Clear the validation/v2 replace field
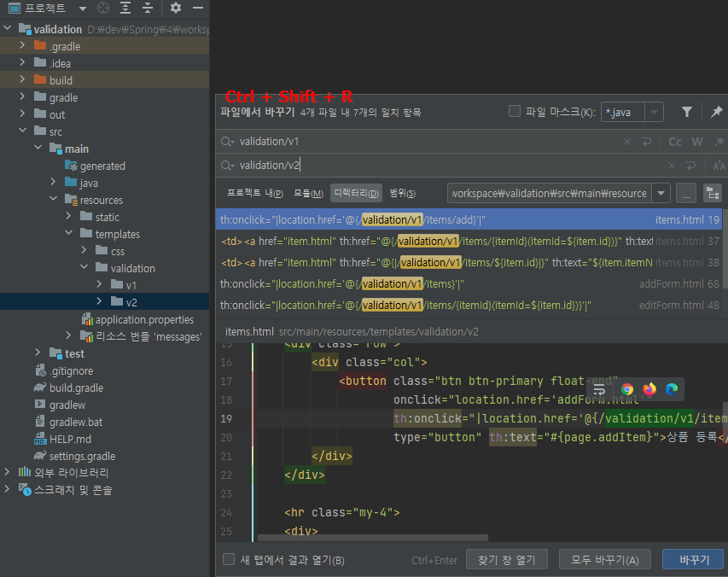This screenshot has width=728, height=577. click(672, 166)
